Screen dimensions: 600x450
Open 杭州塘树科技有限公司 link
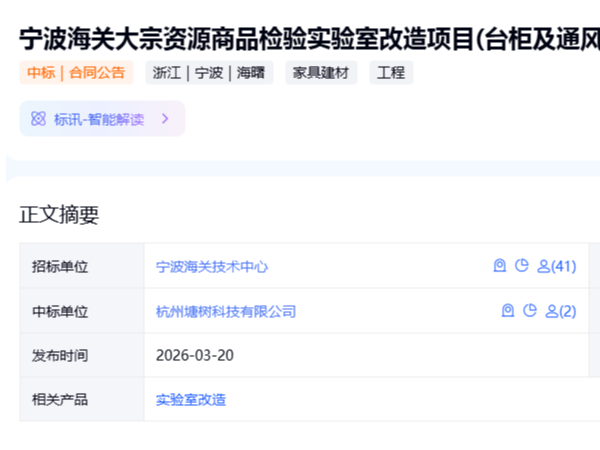[226, 311]
